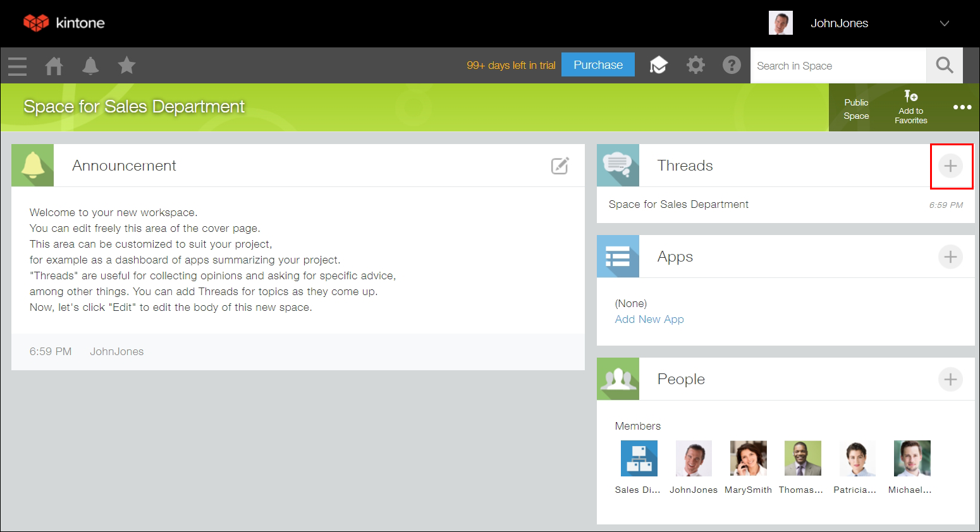Image resolution: width=980 pixels, height=532 pixels.
Task: Expand the JohnJones user dropdown arrow
Action: [x=944, y=23]
